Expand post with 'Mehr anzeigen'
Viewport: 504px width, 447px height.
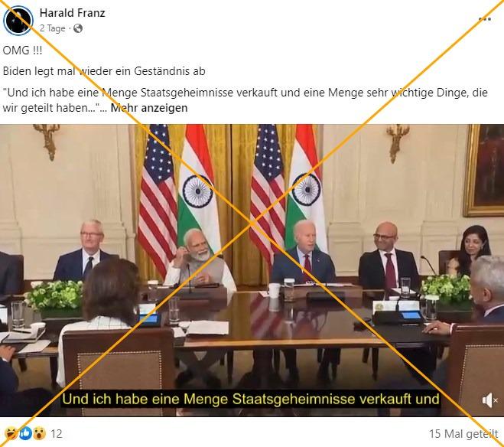(149, 108)
